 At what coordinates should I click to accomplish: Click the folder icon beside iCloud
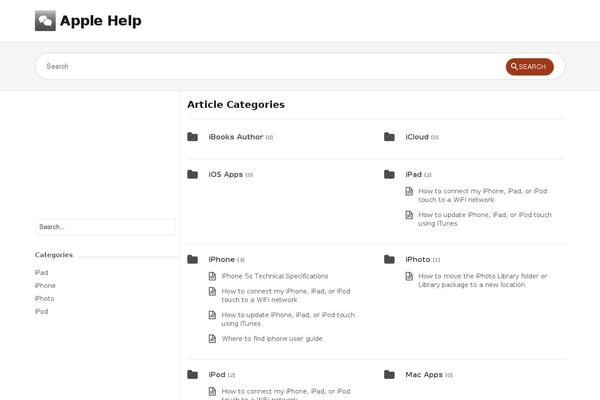coord(389,137)
